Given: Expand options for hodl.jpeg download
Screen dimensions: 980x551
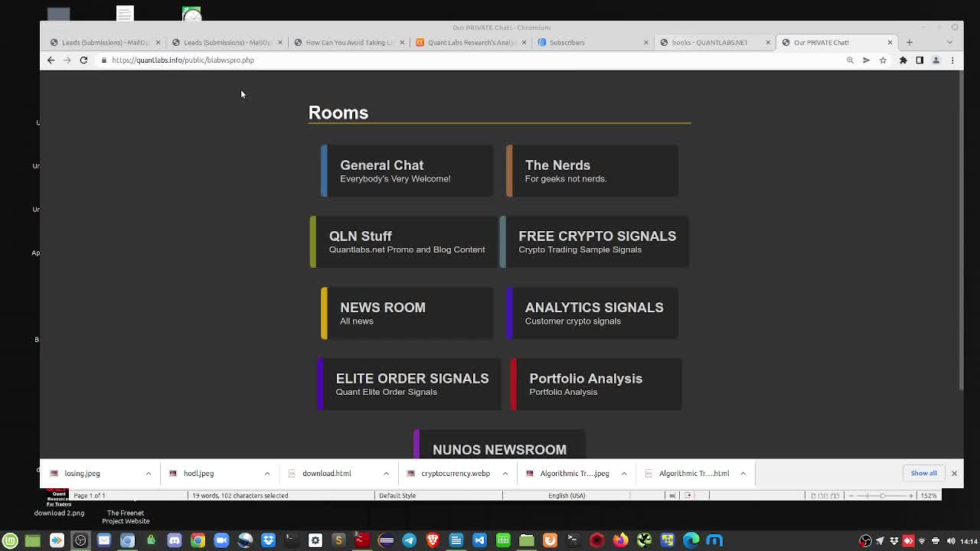Looking at the screenshot, I should pos(267,473).
